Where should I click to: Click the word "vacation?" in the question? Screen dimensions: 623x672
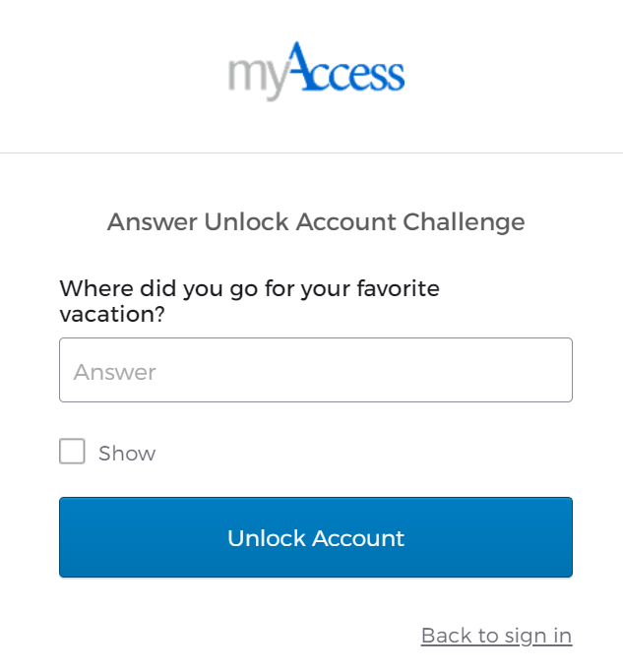click(x=112, y=315)
